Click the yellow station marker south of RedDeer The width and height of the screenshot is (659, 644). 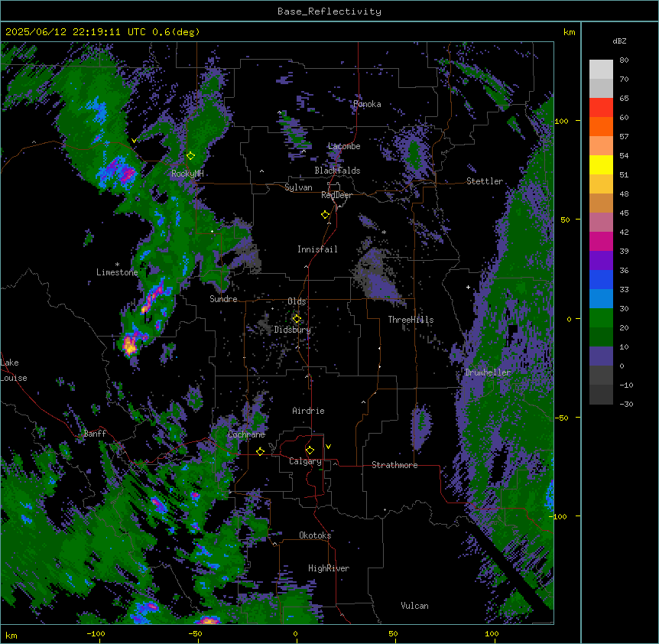[326, 215]
